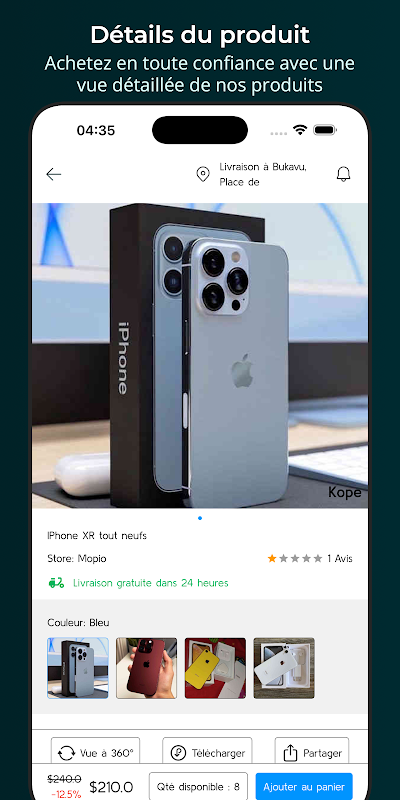Tap the location pin icon
The image size is (400, 800).
coord(203,174)
